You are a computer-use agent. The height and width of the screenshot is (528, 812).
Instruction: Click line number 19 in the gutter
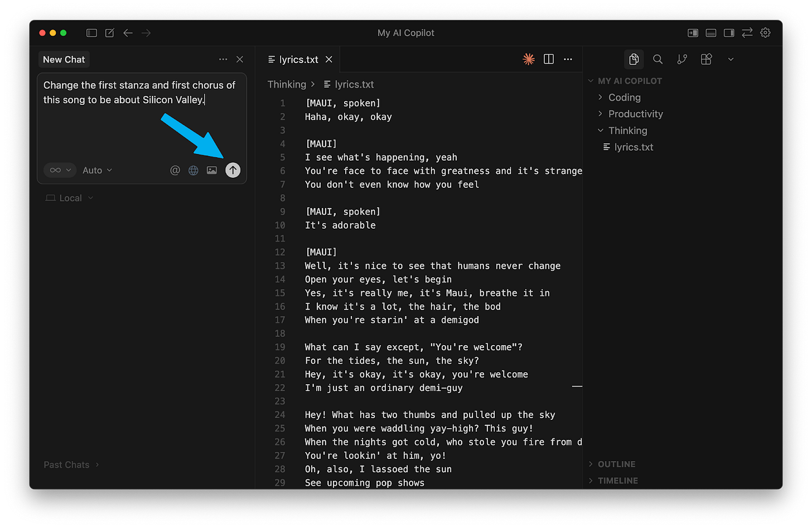point(280,347)
